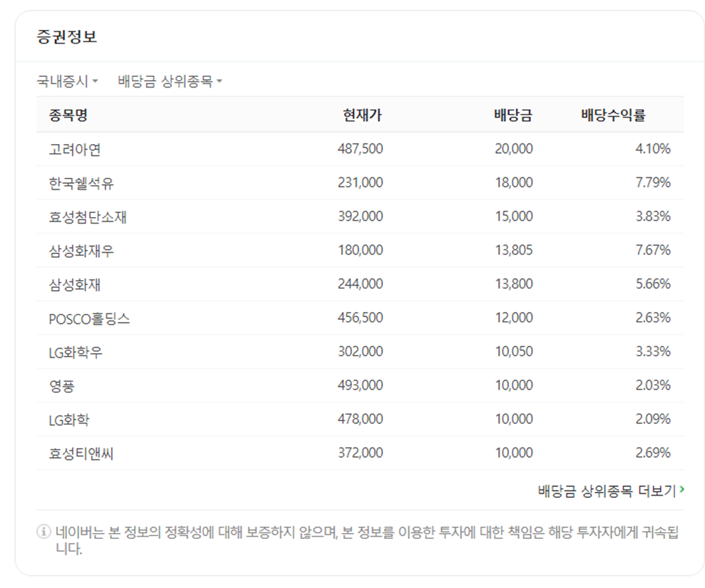The image size is (705, 588).
Task: Click the 180,000 price cell
Action: click(360, 250)
